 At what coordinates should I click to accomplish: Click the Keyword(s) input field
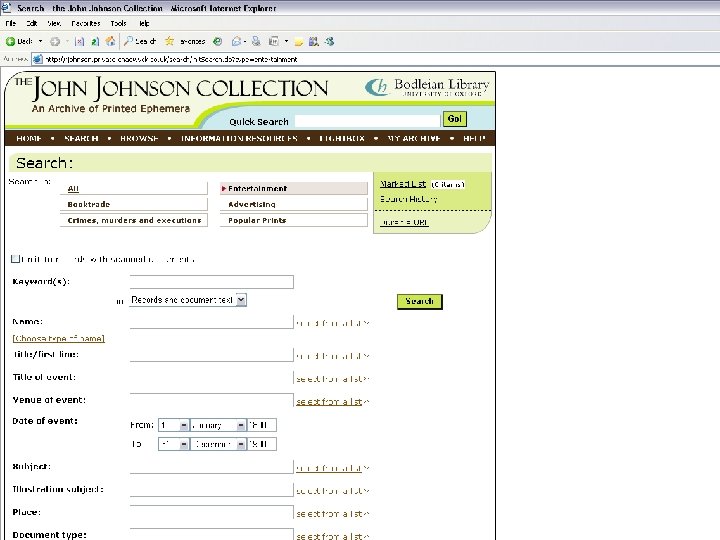click(212, 282)
